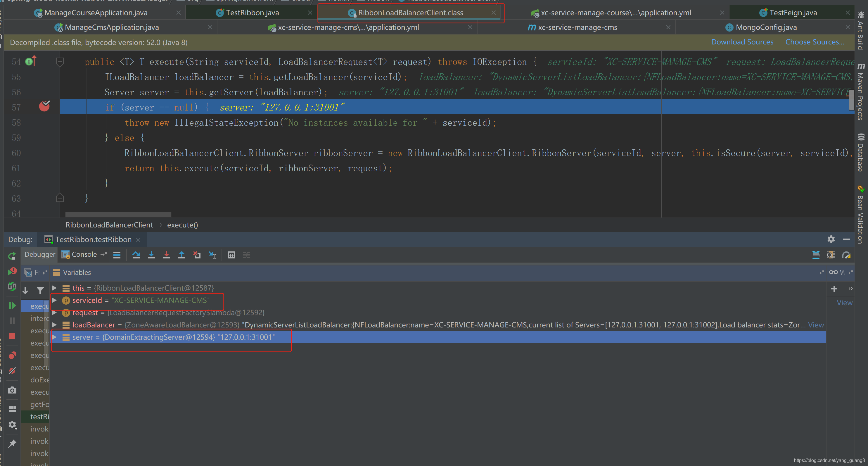Click the Download Sources link
Screen dimensions: 868x466
tap(742, 42)
